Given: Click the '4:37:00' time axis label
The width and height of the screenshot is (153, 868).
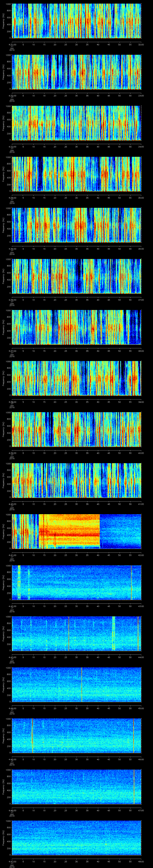Looking at the screenshot, I should coord(12,351).
